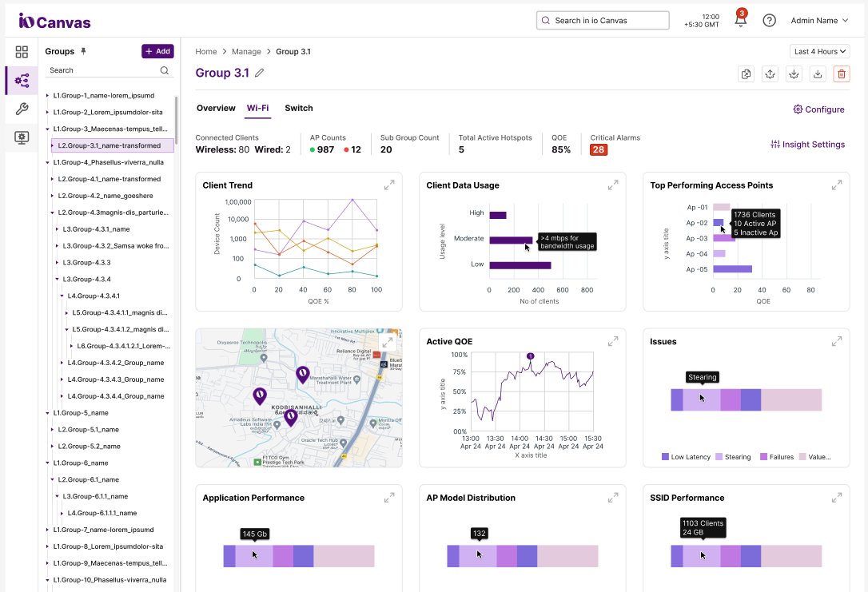Open the monitor sidebar icon
This screenshot has width=868, height=592.
(22, 137)
